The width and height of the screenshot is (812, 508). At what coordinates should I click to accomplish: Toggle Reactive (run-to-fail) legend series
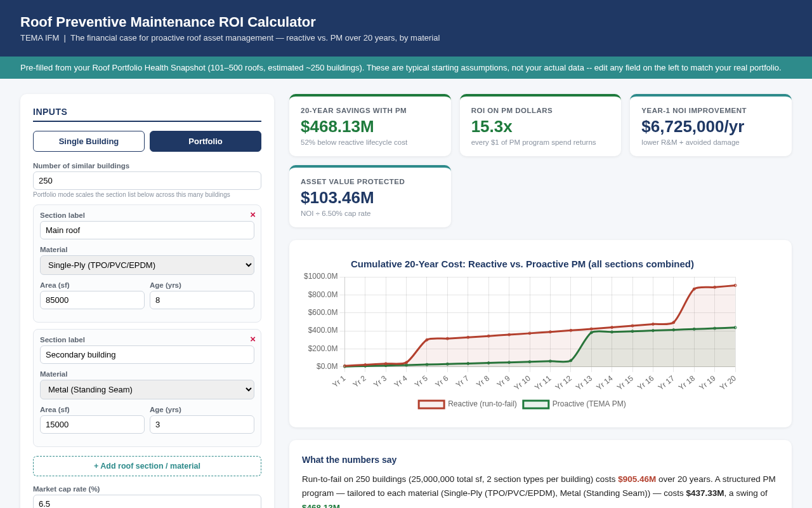[468, 404]
